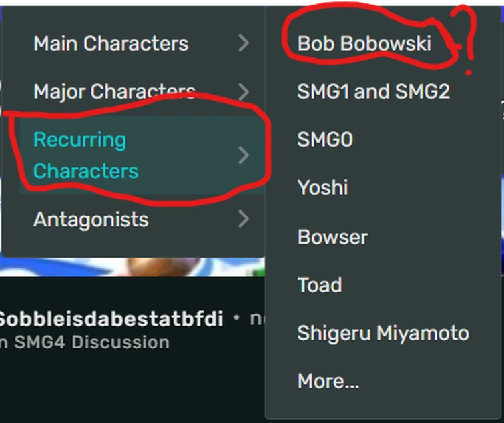
Task: Navigate to the Shigeru Miyamoto page
Action: point(383,333)
